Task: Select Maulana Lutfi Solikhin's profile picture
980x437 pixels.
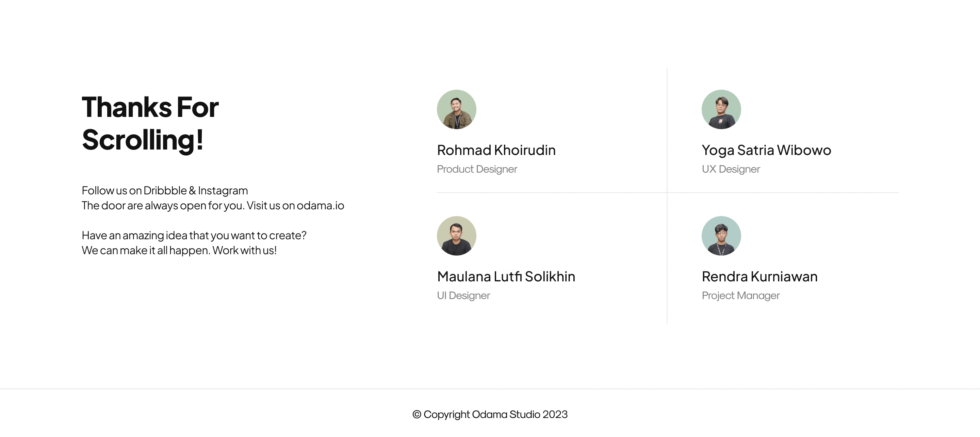Action: pyautogui.click(x=456, y=236)
